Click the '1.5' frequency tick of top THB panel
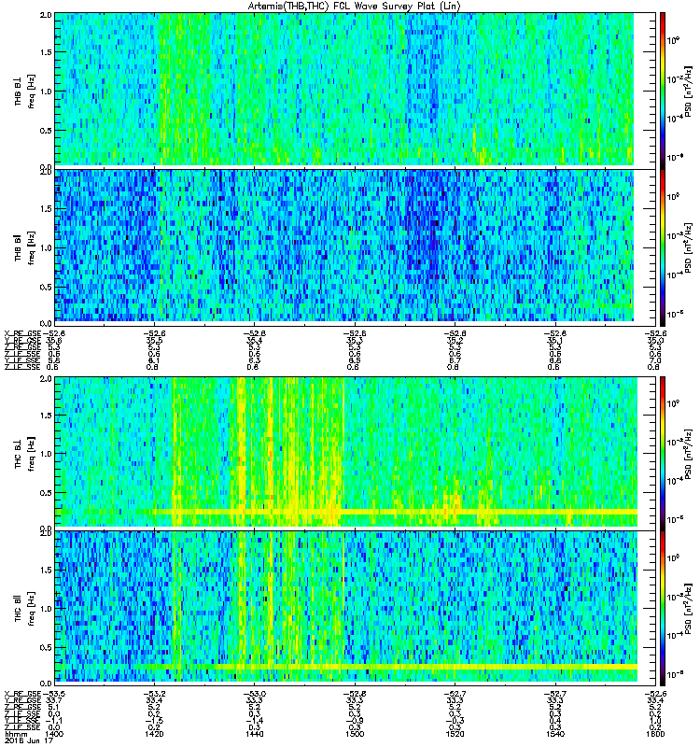This screenshot has height=747, width=700. [x=46, y=52]
